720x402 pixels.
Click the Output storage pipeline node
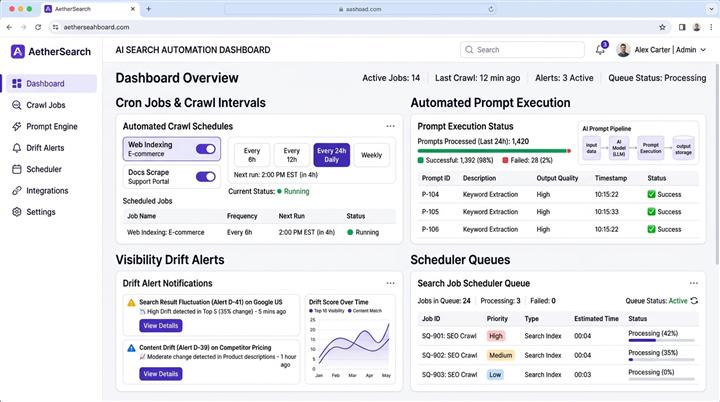point(683,148)
